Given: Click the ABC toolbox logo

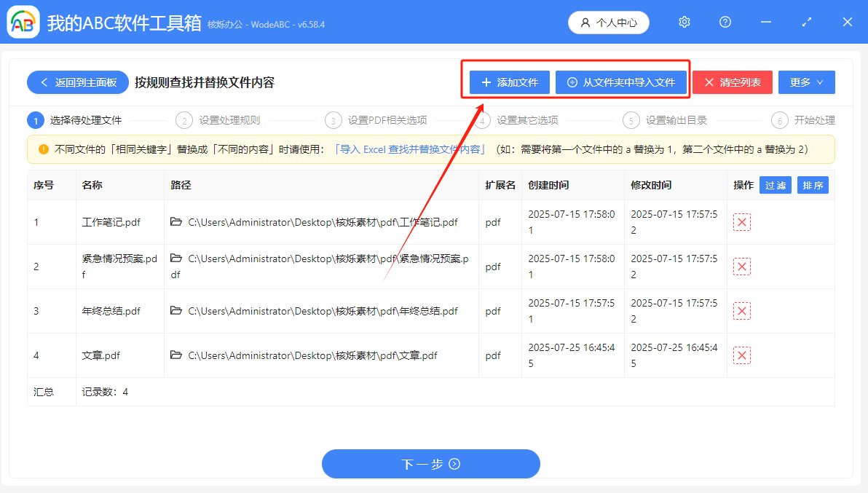Looking at the screenshot, I should 23,22.
